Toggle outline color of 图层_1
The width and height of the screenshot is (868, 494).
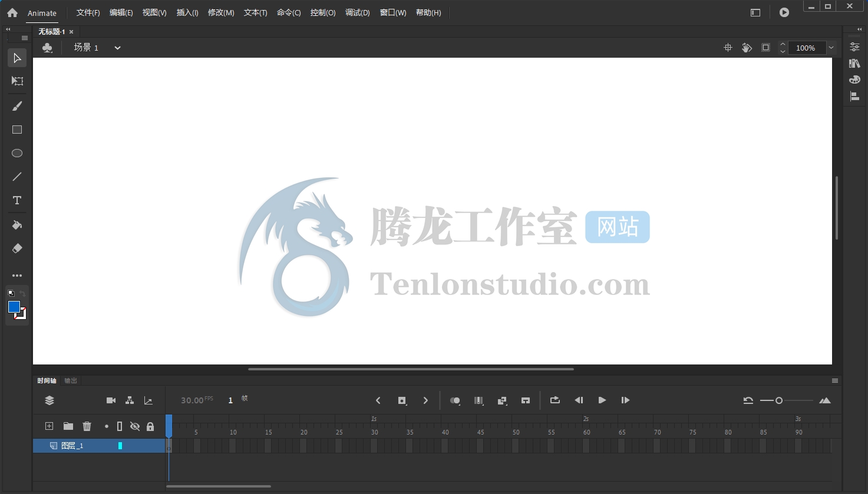(x=120, y=446)
